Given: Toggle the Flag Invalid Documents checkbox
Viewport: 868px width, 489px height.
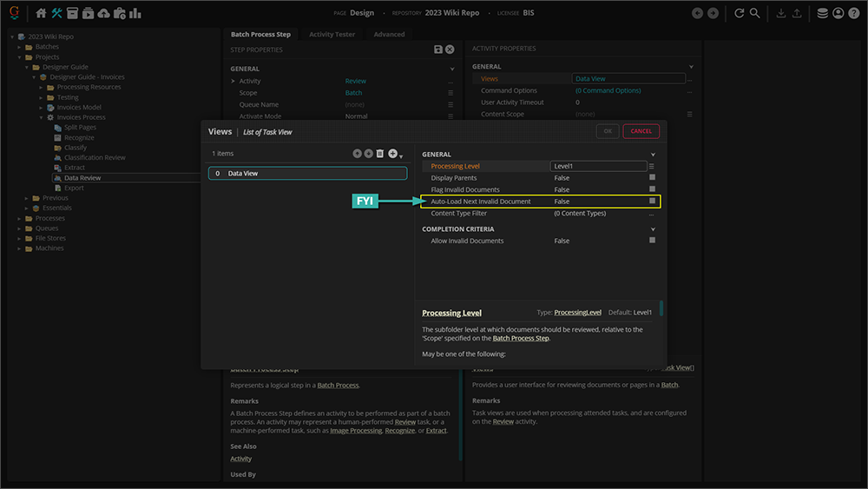Looking at the screenshot, I should pyautogui.click(x=652, y=189).
